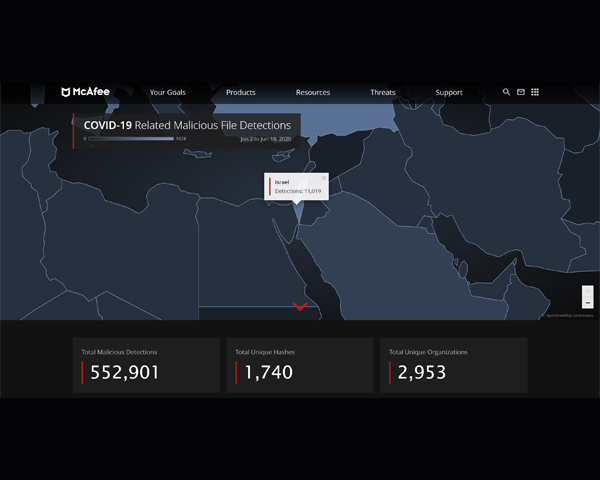Select the Total Unique Hashes card
The width and height of the screenshot is (600, 480).
[x=299, y=364]
